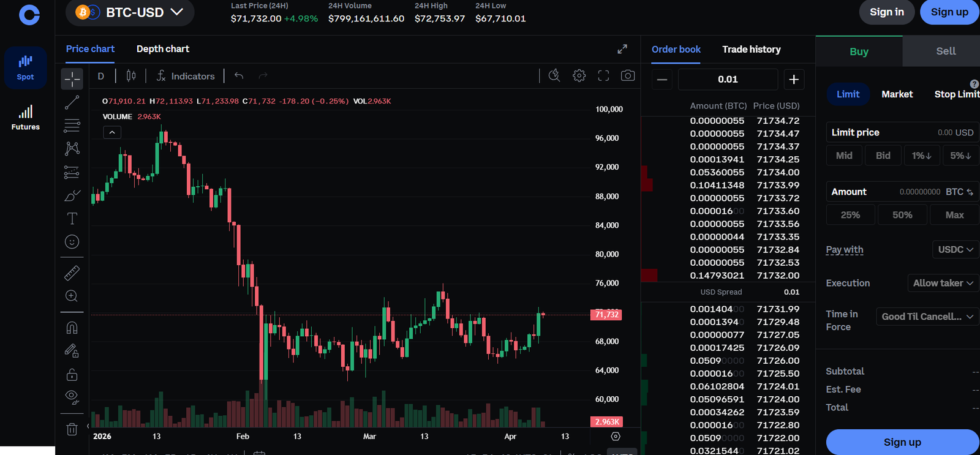The height and width of the screenshot is (455, 980).
Task: Click the Sign up button under Total
Action: (x=902, y=442)
